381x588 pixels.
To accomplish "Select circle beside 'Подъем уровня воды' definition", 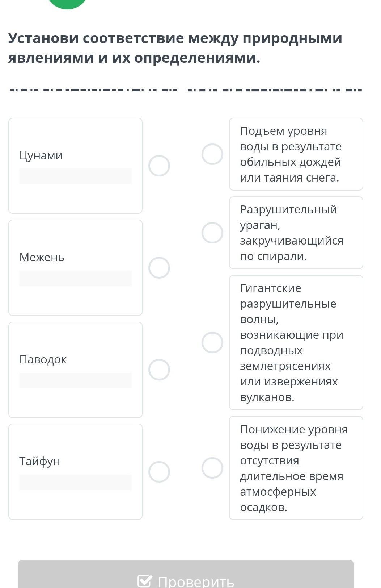I will pos(212,154).
